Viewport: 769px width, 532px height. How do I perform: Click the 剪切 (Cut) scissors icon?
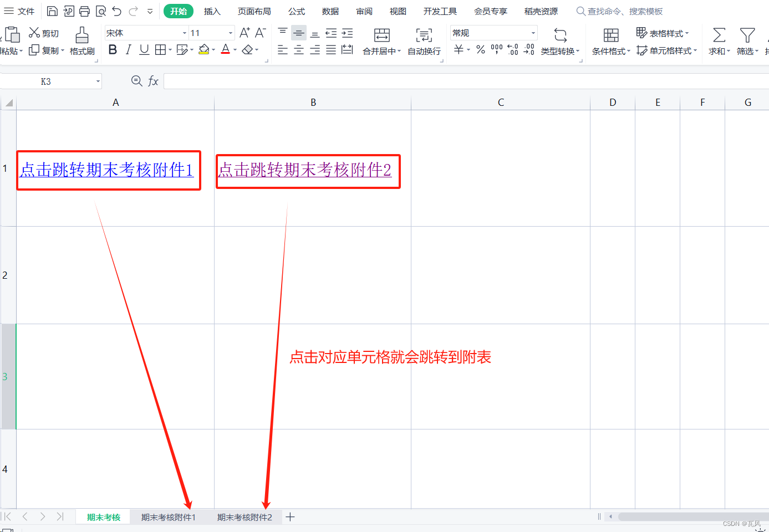pos(34,33)
